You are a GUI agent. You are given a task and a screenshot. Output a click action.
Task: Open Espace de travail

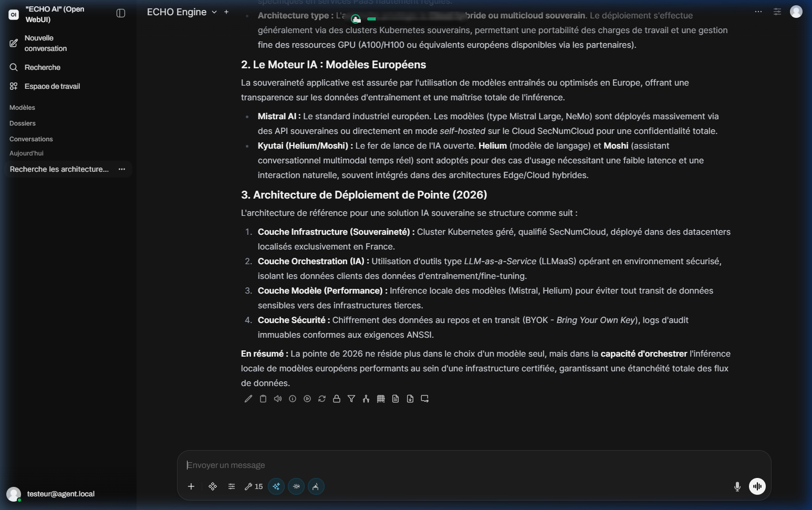tap(68, 86)
